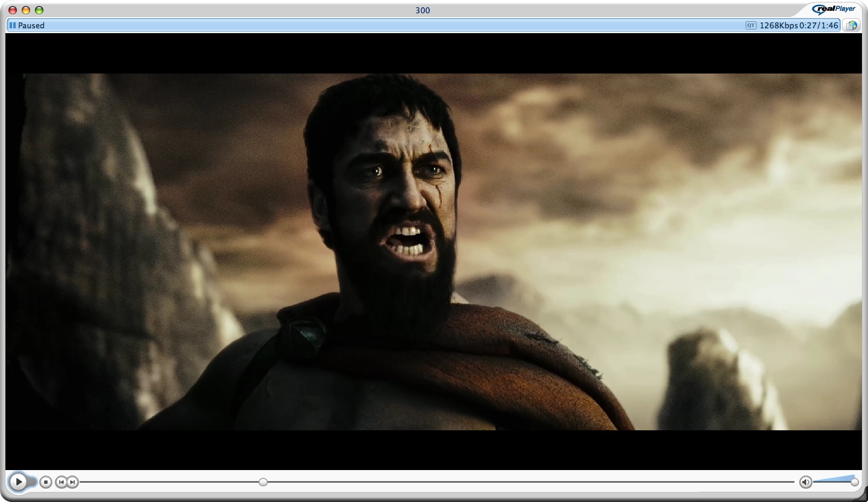Viewport: 868px width, 502px height.
Task: Open the media browser globe icon
Action: (x=851, y=25)
